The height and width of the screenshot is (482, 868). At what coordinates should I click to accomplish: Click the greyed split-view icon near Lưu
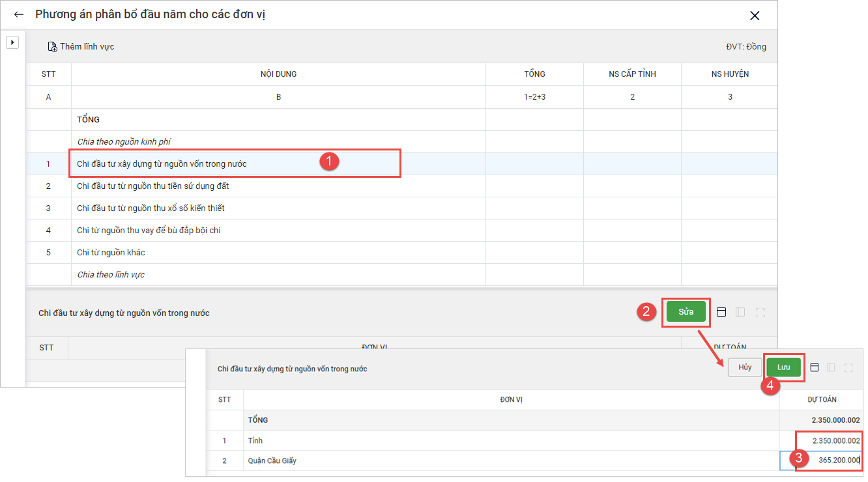[x=831, y=367]
